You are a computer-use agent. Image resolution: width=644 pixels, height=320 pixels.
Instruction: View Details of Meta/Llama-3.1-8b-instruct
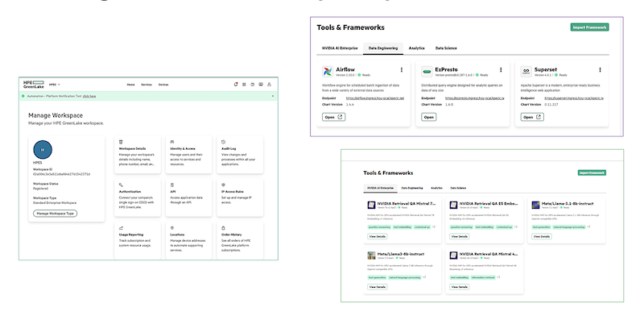click(542, 236)
